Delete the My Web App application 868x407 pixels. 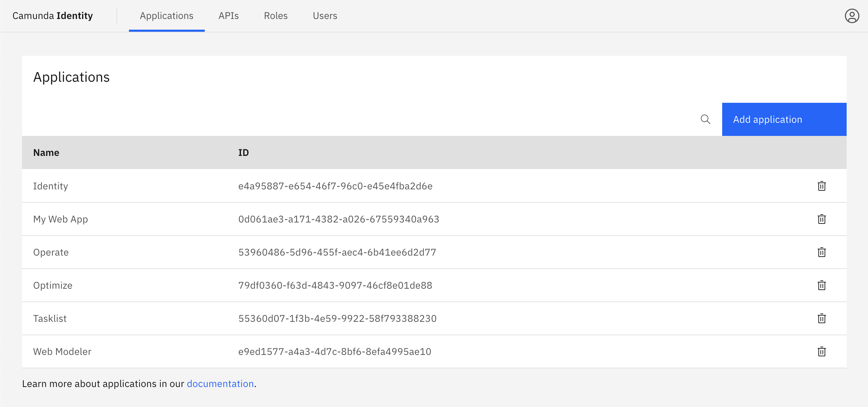[x=822, y=219]
